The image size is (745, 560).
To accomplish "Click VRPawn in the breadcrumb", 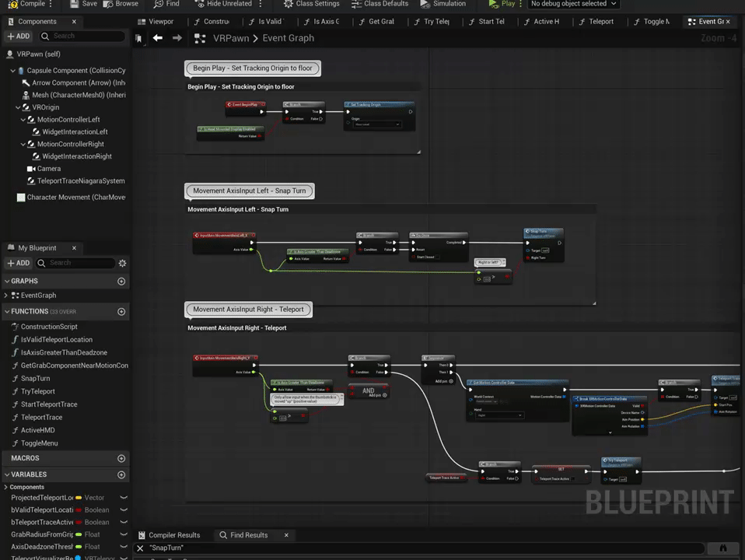I will pos(231,38).
